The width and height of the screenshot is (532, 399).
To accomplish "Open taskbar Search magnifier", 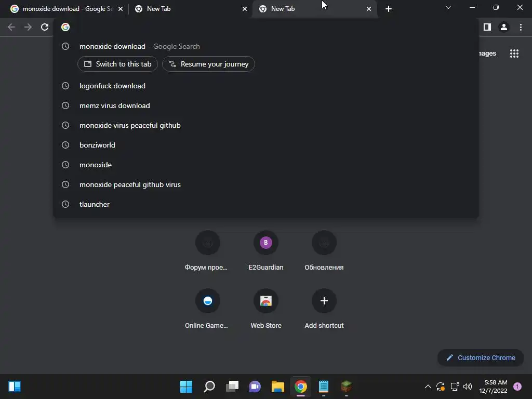I will (x=209, y=387).
